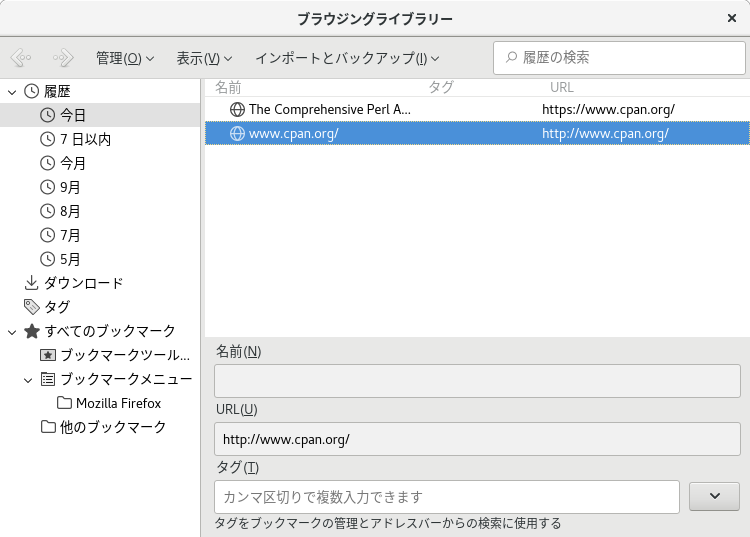This screenshot has height=537, width=750.
Task: Close the ブラウジングライブラリー window
Action: (x=732, y=18)
